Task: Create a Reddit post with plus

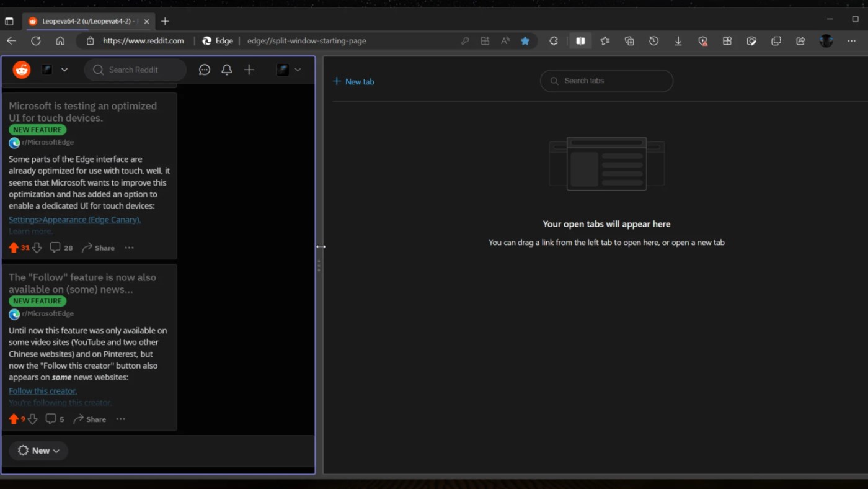Action: 249,70
